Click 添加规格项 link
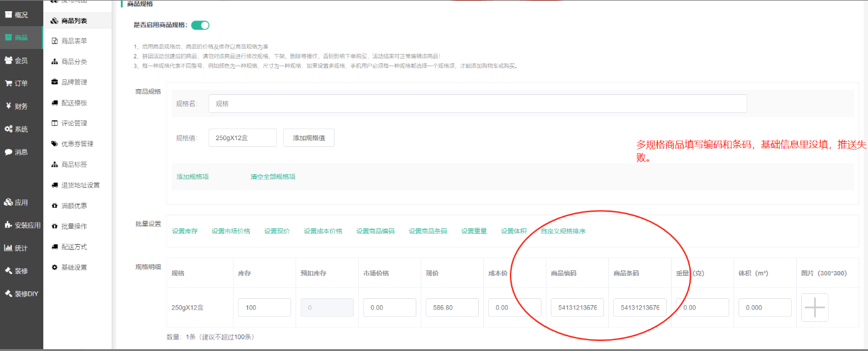868x351 pixels. click(193, 177)
